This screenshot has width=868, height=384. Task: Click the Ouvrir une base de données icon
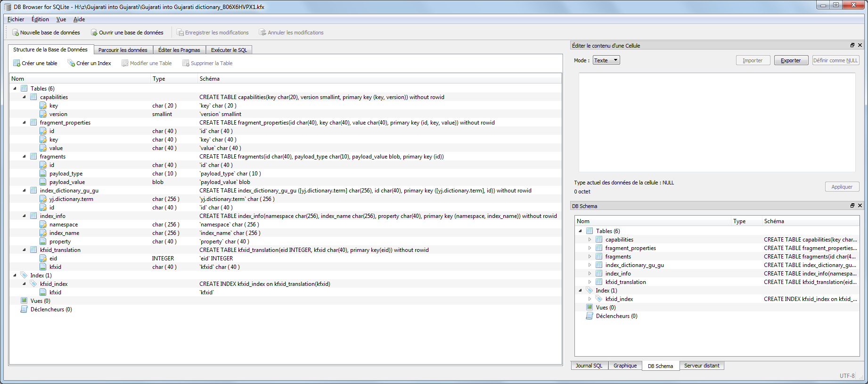(94, 33)
